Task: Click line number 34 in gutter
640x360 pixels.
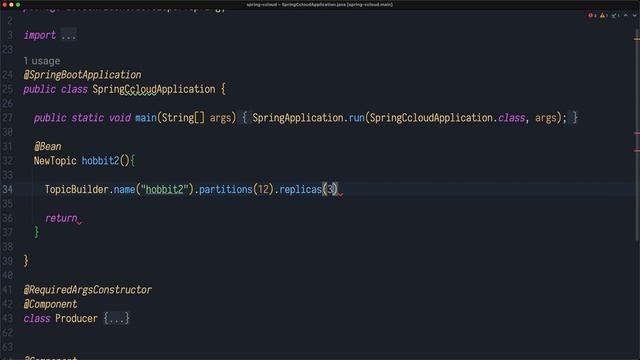Action: click(7, 189)
